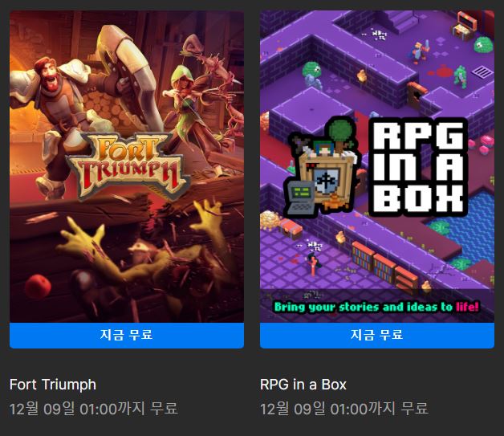Click Fort Triumph's 12월 09일 free-until date text
The width and height of the screenshot is (504, 436).
[94, 409]
